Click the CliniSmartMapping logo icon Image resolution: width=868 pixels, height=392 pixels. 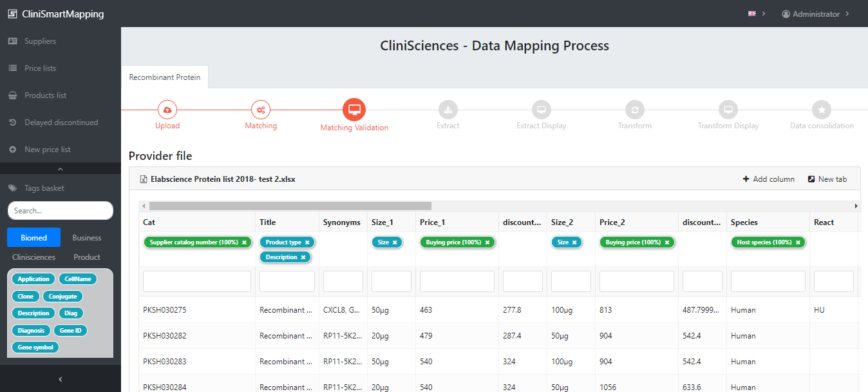pyautogui.click(x=12, y=14)
